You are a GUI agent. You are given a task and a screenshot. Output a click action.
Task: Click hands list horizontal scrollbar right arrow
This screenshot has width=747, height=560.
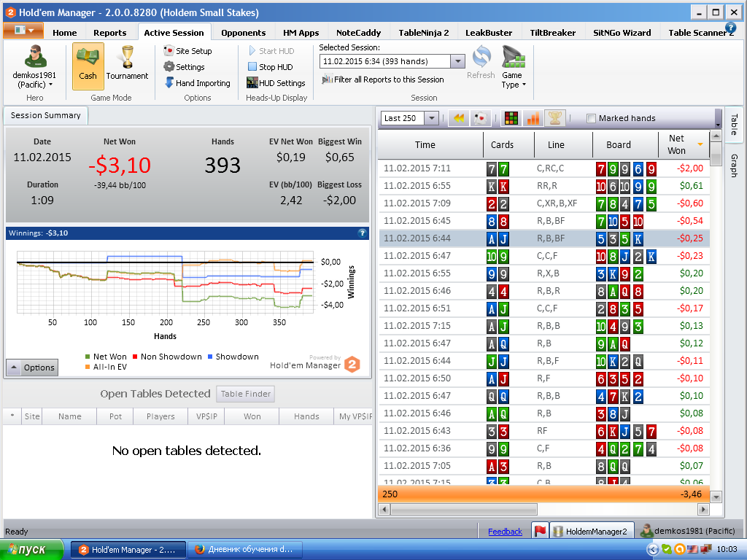point(703,510)
